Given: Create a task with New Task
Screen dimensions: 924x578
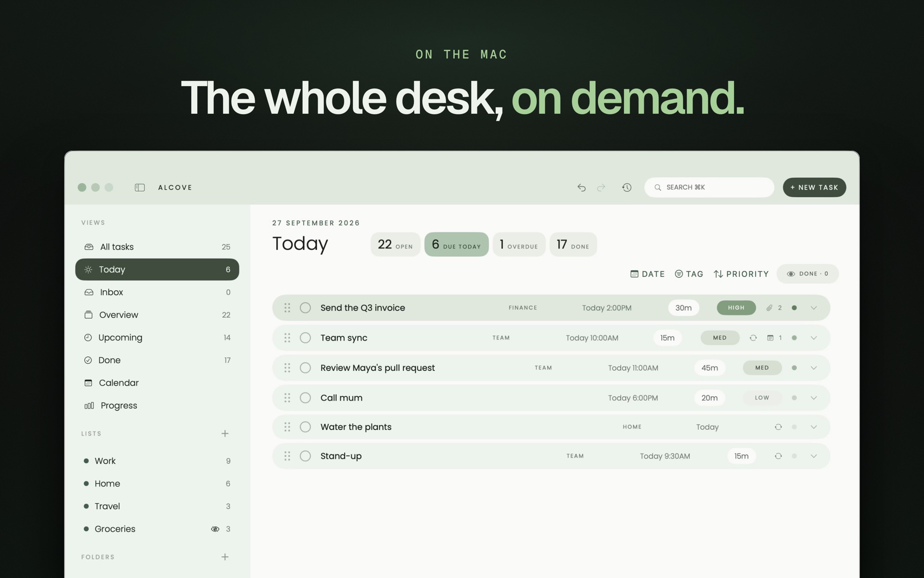Looking at the screenshot, I should tap(814, 187).
